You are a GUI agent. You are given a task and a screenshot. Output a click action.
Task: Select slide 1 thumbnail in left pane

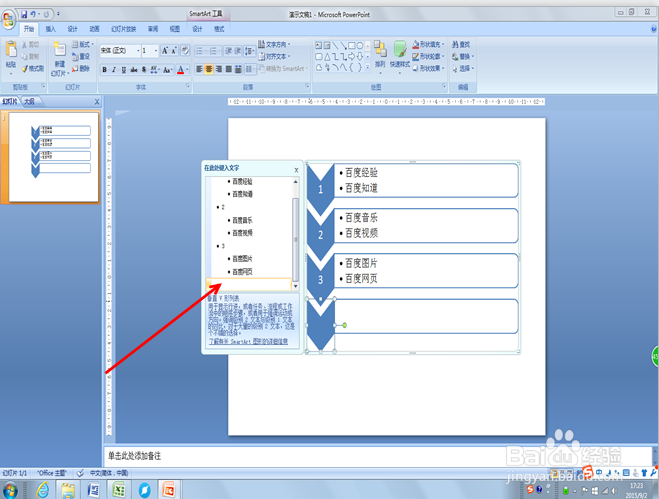click(54, 157)
